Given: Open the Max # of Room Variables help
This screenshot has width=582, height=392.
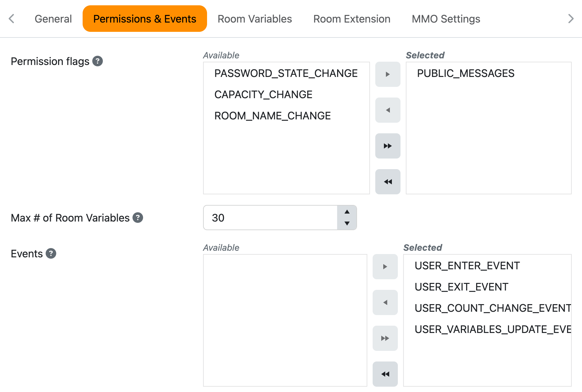Looking at the screenshot, I should pyautogui.click(x=138, y=218).
